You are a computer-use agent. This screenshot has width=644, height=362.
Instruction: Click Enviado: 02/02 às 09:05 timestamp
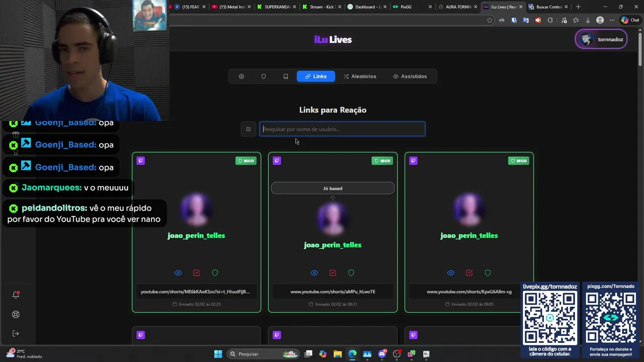click(x=469, y=304)
